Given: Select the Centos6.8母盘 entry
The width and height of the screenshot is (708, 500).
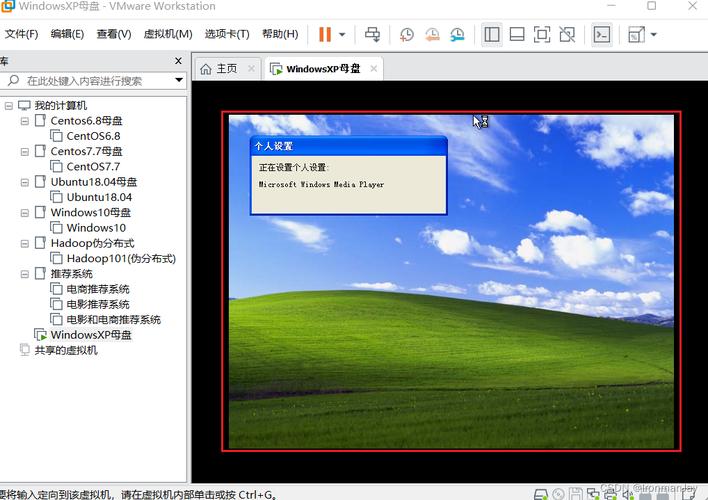Looking at the screenshot, I should [86, 121].
